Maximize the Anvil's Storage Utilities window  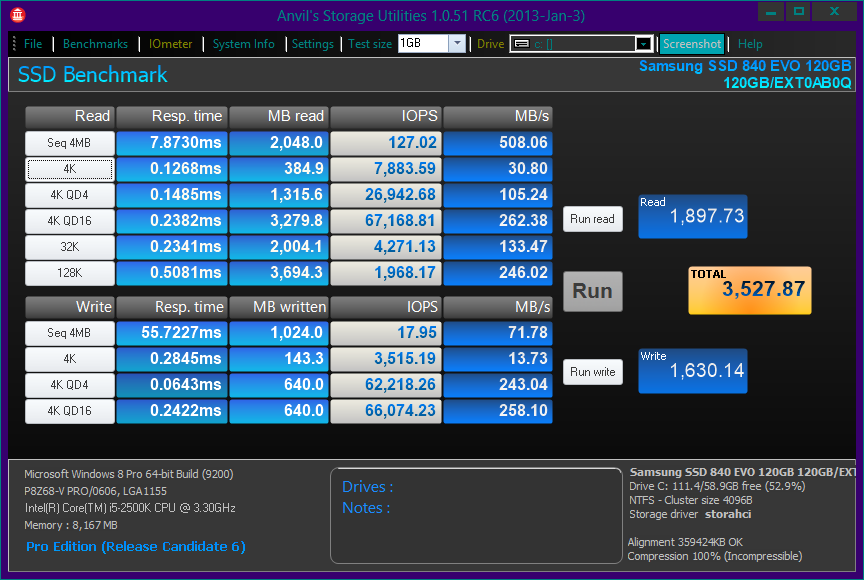(798, 12)
